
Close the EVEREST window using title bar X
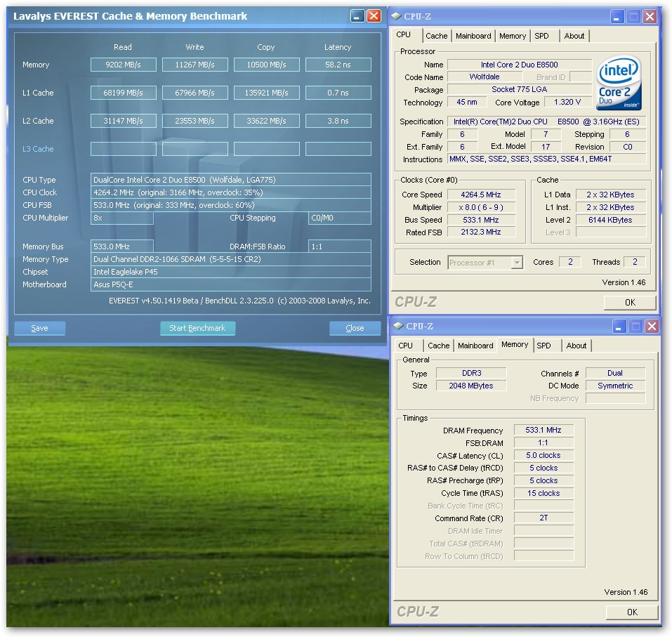point(374,16)
